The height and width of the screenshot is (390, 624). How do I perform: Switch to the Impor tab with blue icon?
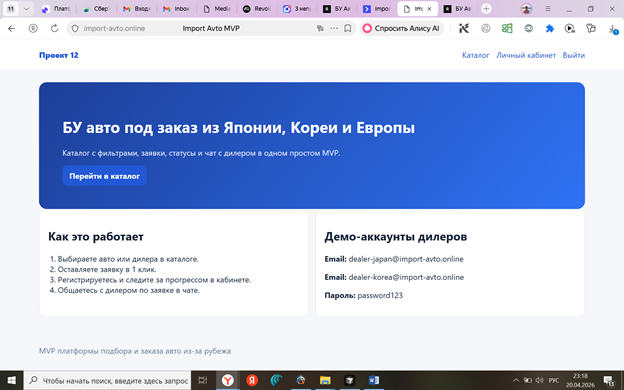pyautogui.click(x=377, y=9)
